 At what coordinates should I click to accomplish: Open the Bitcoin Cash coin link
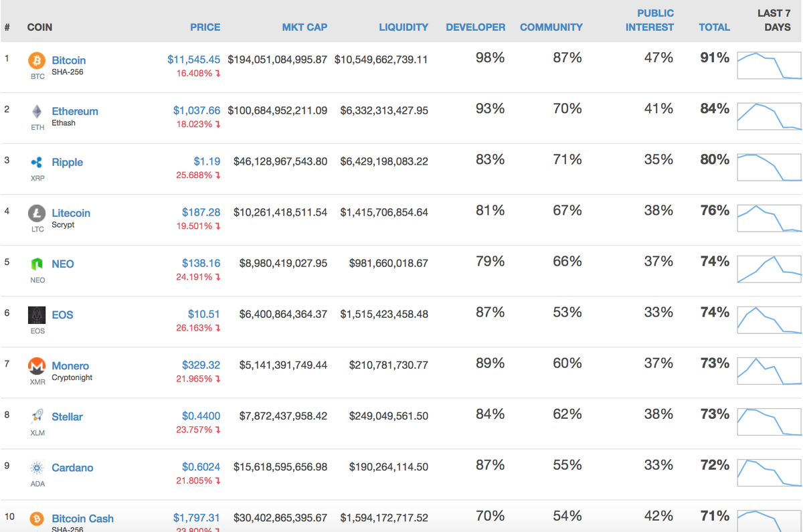point(83,519)
